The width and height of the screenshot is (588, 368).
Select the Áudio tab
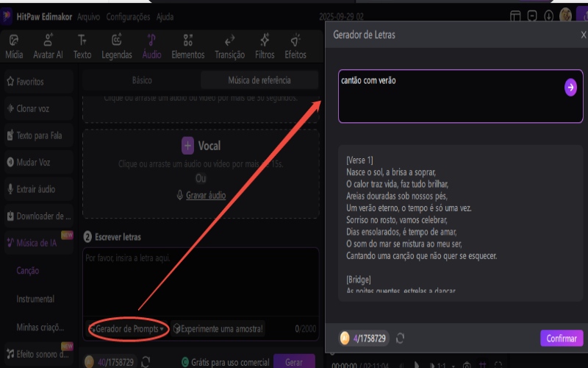click(151, 46)
